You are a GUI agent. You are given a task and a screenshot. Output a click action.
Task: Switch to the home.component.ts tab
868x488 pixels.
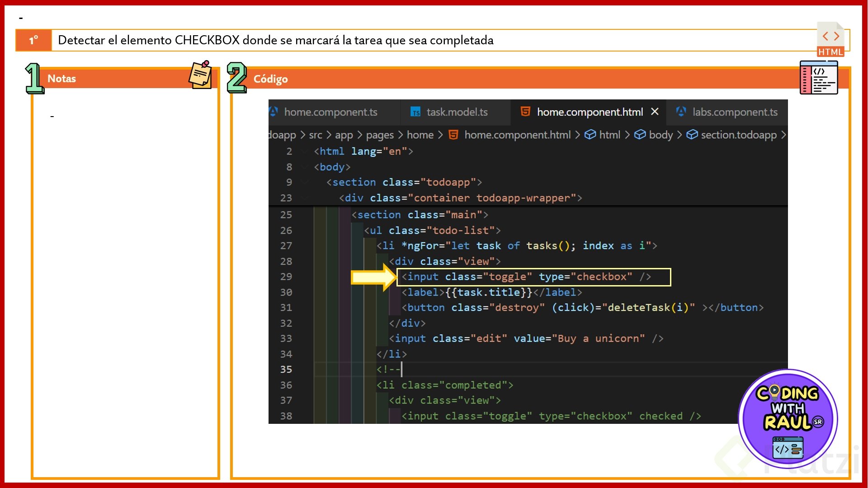click(330, 112)
